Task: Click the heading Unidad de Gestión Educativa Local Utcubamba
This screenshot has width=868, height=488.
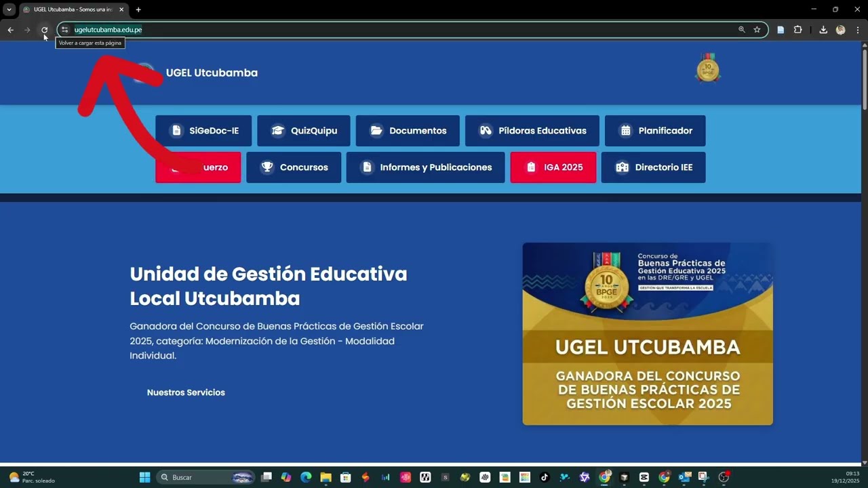Action: point(269,286)
